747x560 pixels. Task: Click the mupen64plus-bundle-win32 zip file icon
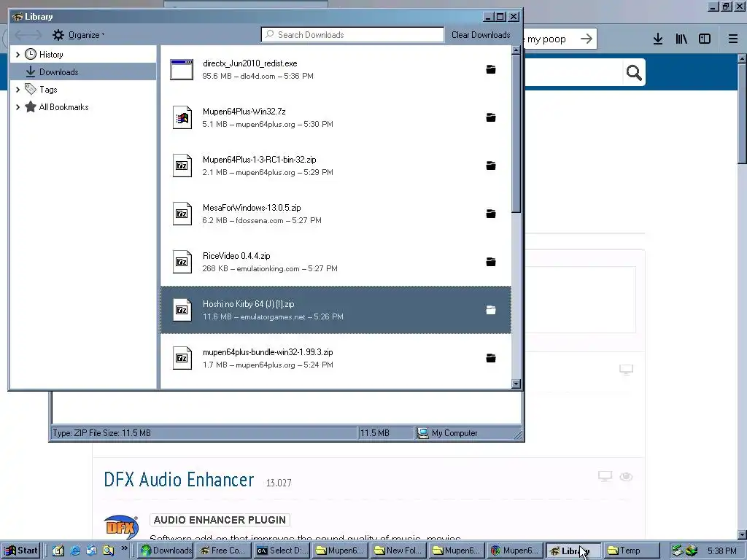click(182, 358)
